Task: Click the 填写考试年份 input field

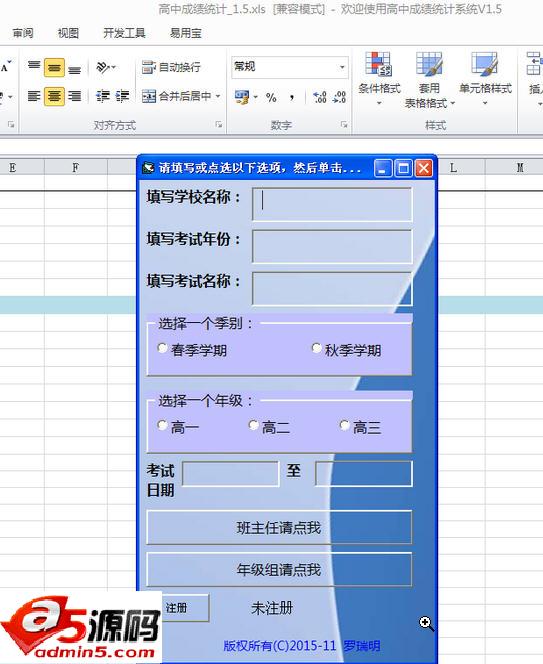Action: tap(332, 246)
